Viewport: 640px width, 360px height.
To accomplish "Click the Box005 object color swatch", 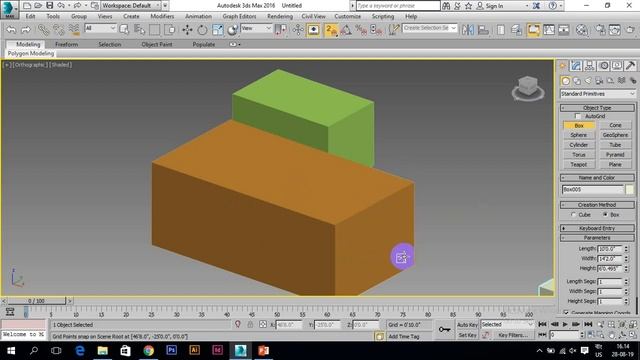I will point(630,189).
